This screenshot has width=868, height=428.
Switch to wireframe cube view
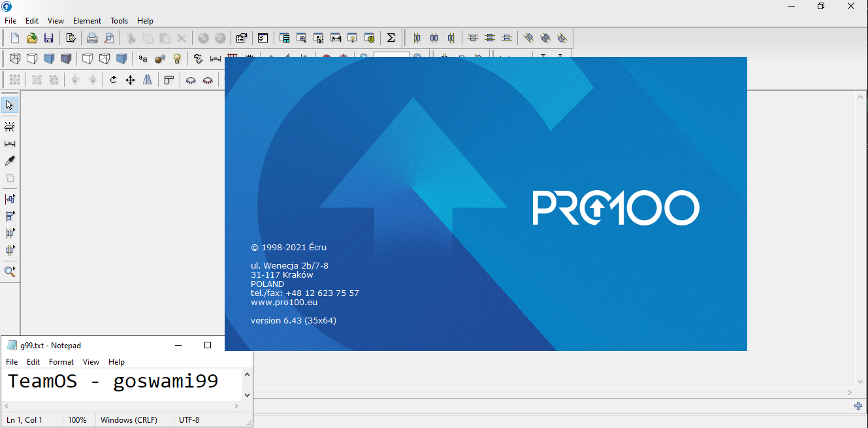(x=15, y=59)
